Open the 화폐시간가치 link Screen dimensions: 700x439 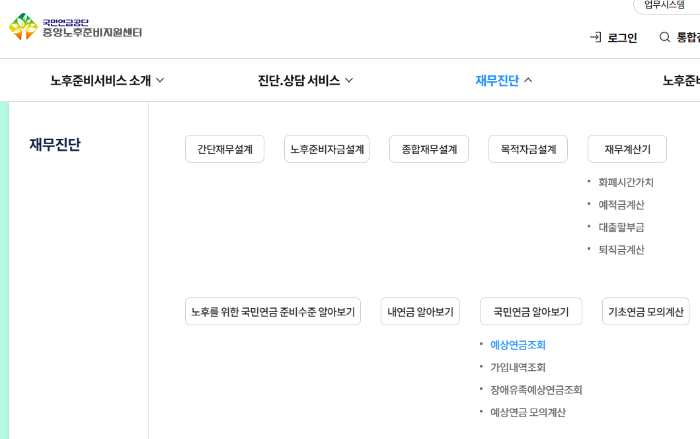[x=626, y=182]
